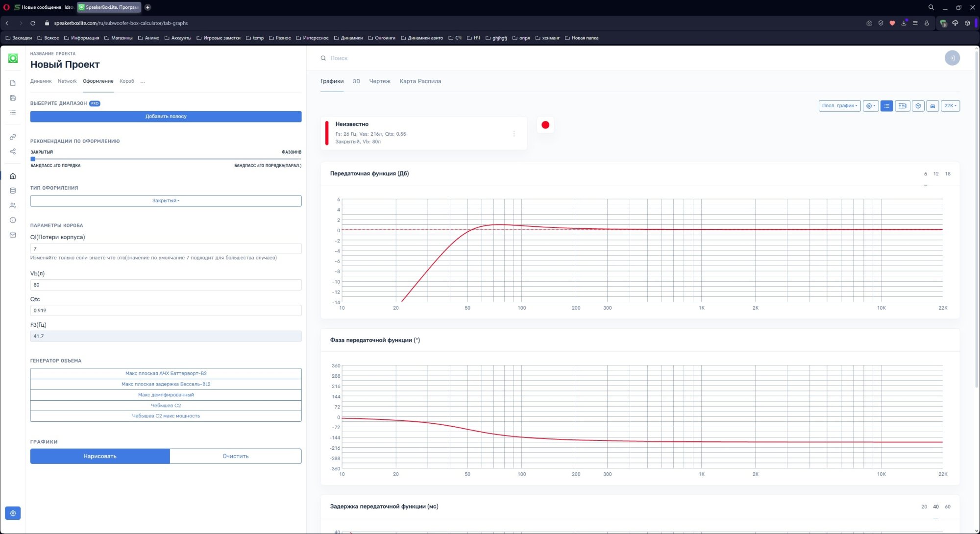Open the share icon in left sidebar
The height and width of the screenshot is (534, 980).
(13, 151)
